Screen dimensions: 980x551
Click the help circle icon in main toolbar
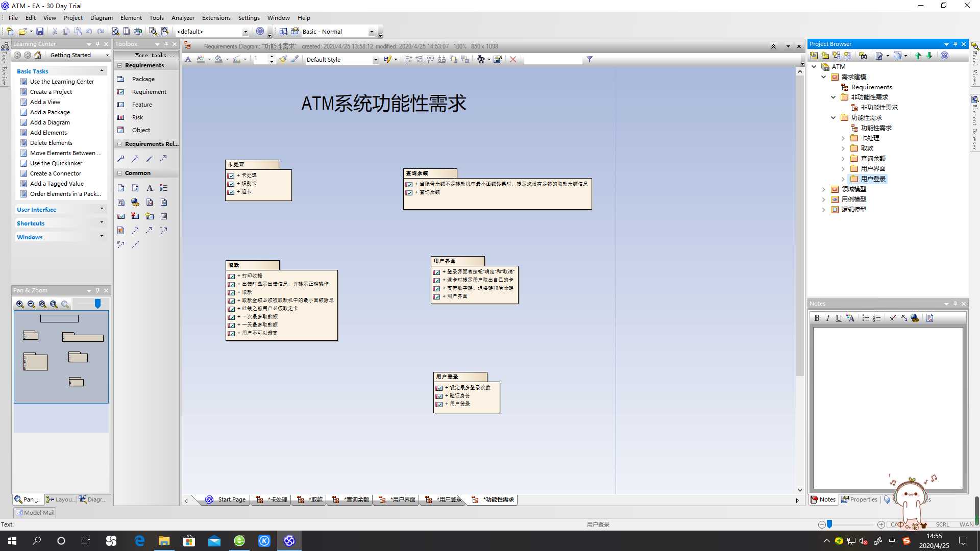click(x=260, y=31)
